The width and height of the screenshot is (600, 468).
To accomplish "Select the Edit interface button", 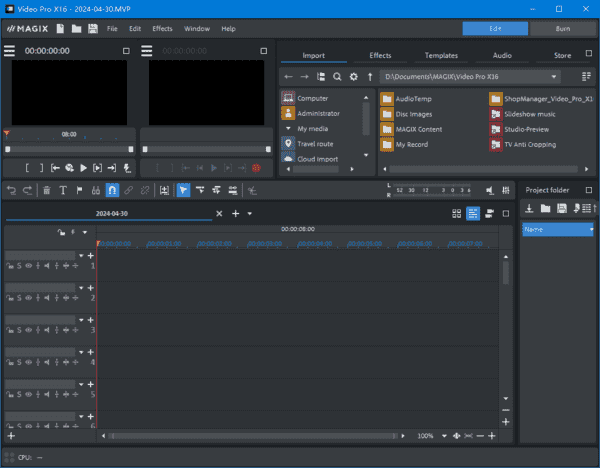I will click(495, 29).
